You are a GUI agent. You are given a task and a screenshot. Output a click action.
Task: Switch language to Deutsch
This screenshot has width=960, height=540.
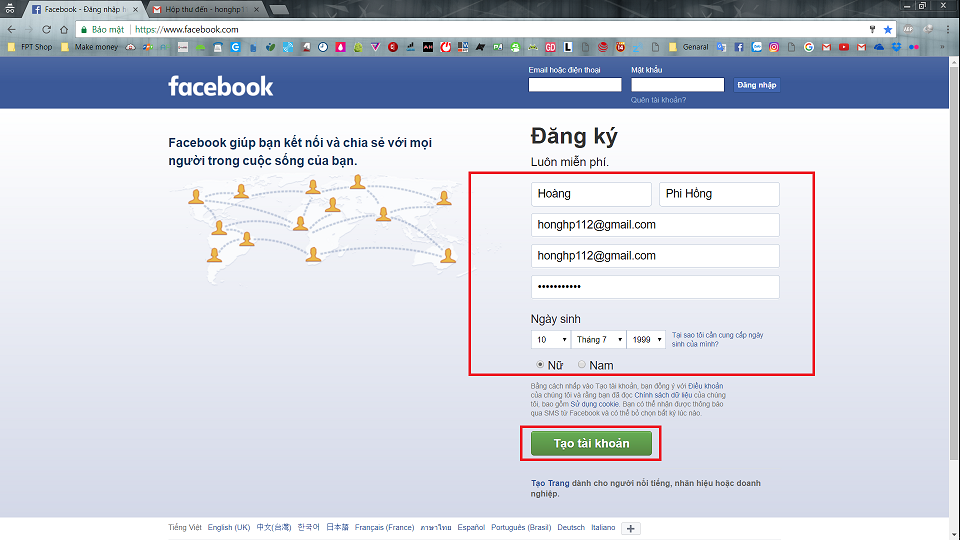tap(571, 527)
